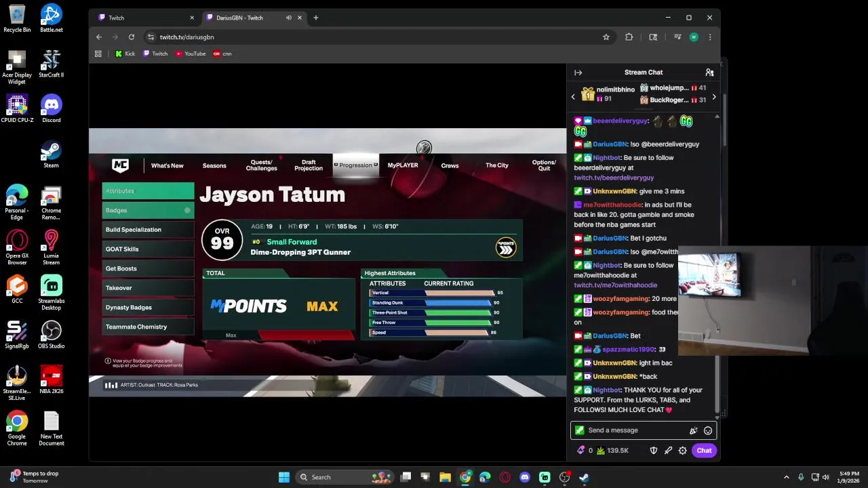The width and height of the screenshot is (868, 488).
Task: Click the MC logo in game menu
Action: [120, 165]
